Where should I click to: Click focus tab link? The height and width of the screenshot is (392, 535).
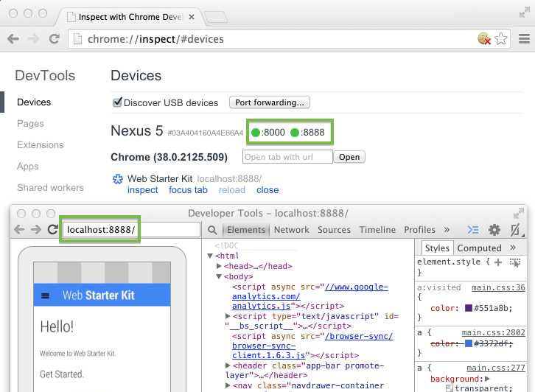188,190
